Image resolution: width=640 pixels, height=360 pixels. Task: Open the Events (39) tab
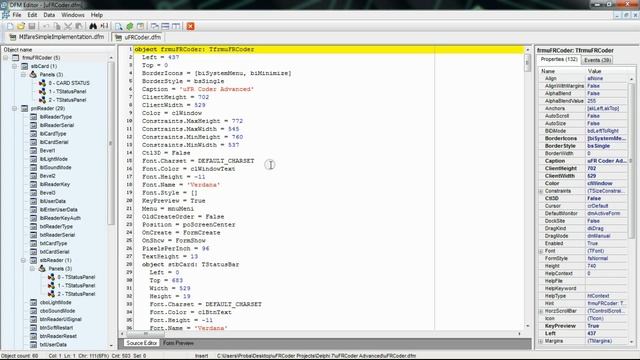point(598,60)
